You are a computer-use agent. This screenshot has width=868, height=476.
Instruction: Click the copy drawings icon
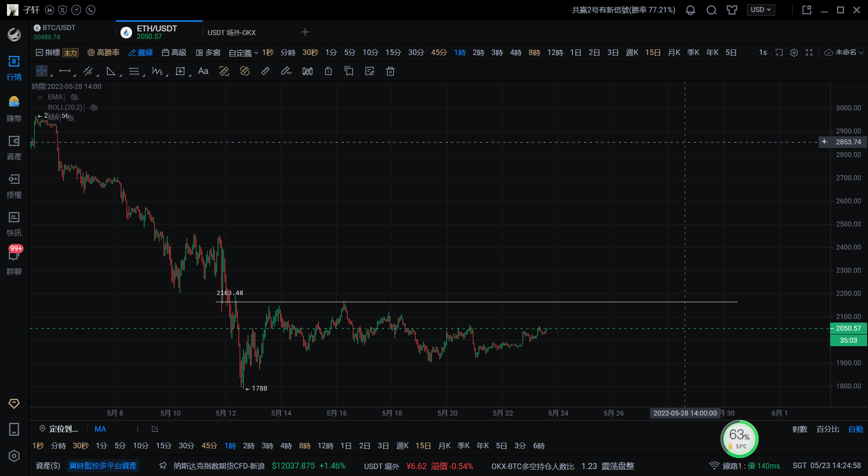coord(349,71)
